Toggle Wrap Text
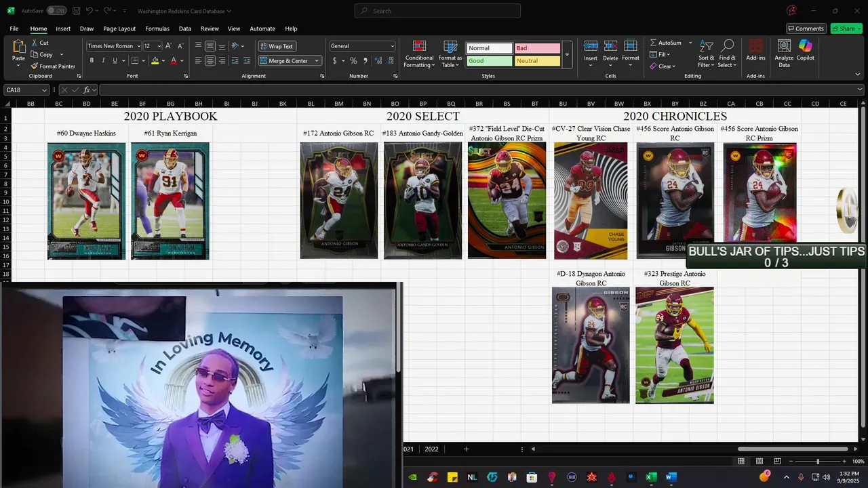The width and height of the screenshot is (868, 488). point(276,46)
